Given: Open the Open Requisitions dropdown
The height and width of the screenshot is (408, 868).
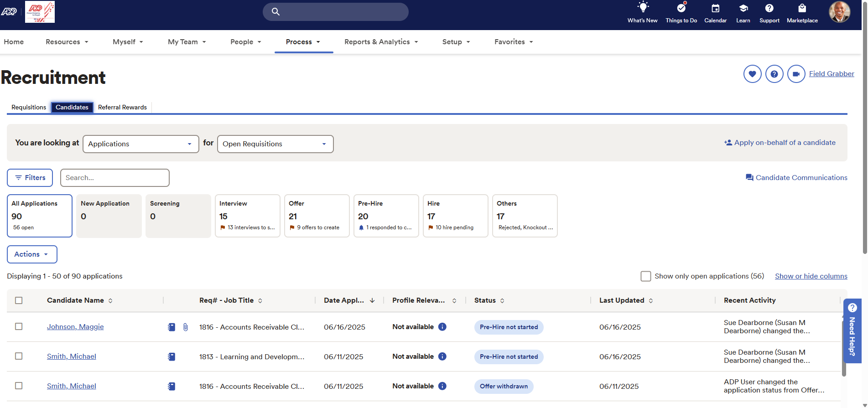Looking at the screenshot, I should point(275,144).
